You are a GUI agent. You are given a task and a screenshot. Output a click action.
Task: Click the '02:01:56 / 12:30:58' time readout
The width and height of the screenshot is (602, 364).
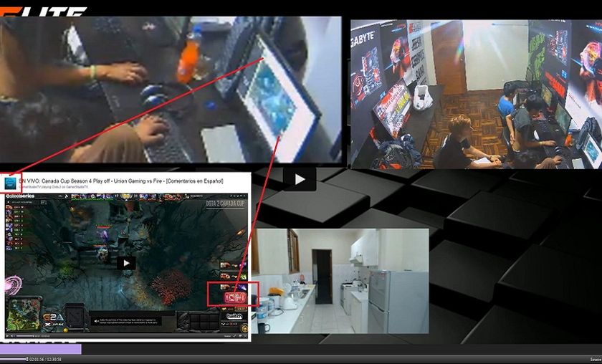[x=45, y=359]
